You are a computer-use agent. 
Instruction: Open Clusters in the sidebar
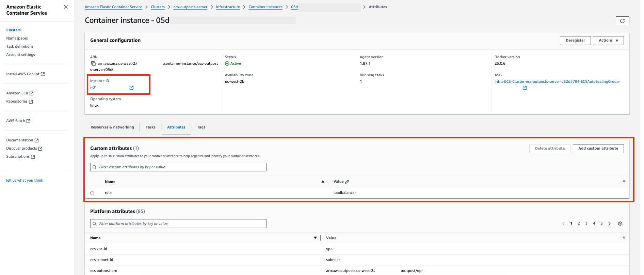tap(14, 30)
